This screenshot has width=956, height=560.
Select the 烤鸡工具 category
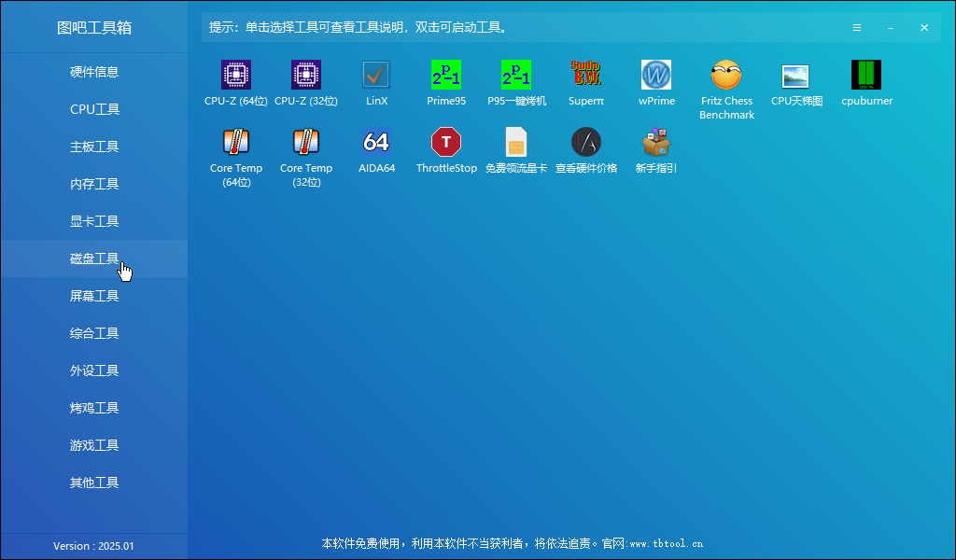point(94,408)
